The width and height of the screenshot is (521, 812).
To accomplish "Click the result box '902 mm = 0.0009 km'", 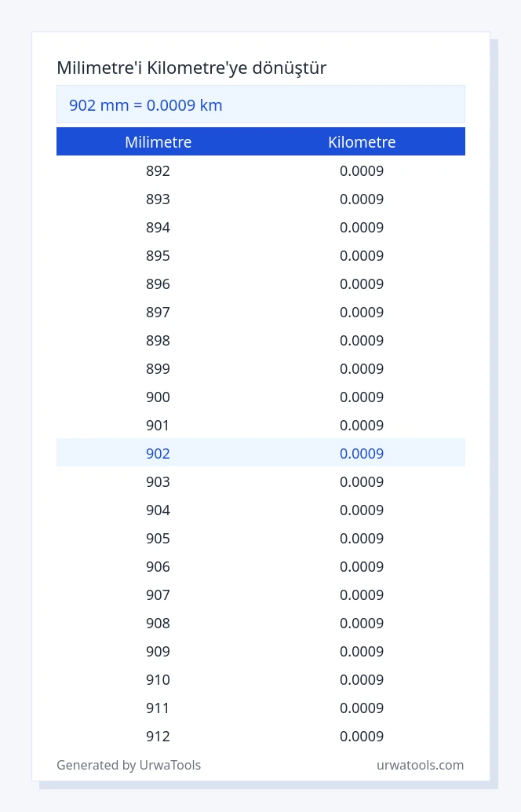I will tap(260, 104).
